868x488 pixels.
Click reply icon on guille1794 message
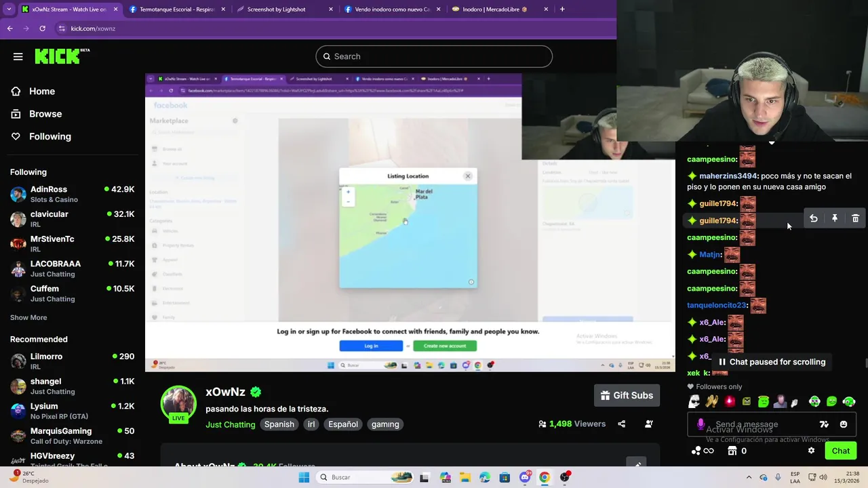(814, 218)
